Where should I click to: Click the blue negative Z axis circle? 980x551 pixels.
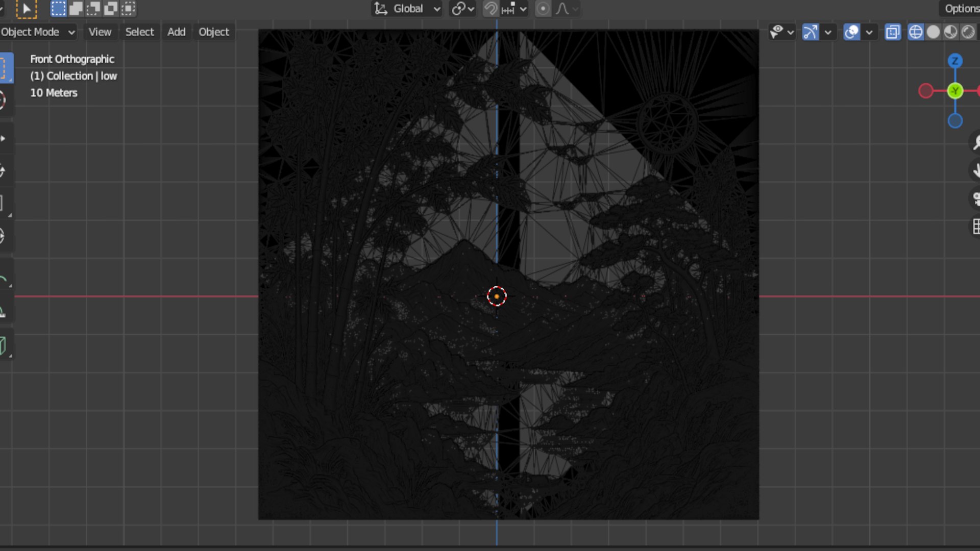pyautogui.click(x=955, y=121)
